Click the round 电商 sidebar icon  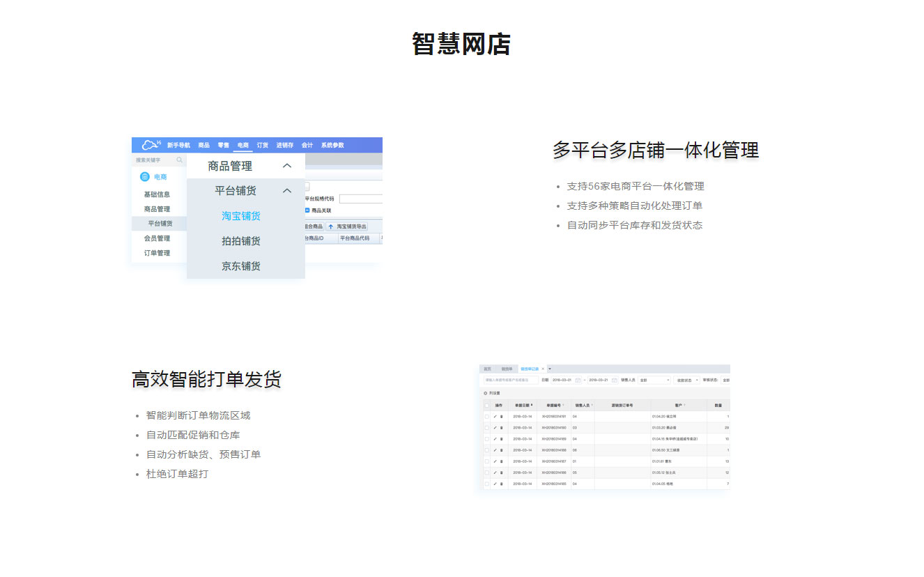pos(145,177)
